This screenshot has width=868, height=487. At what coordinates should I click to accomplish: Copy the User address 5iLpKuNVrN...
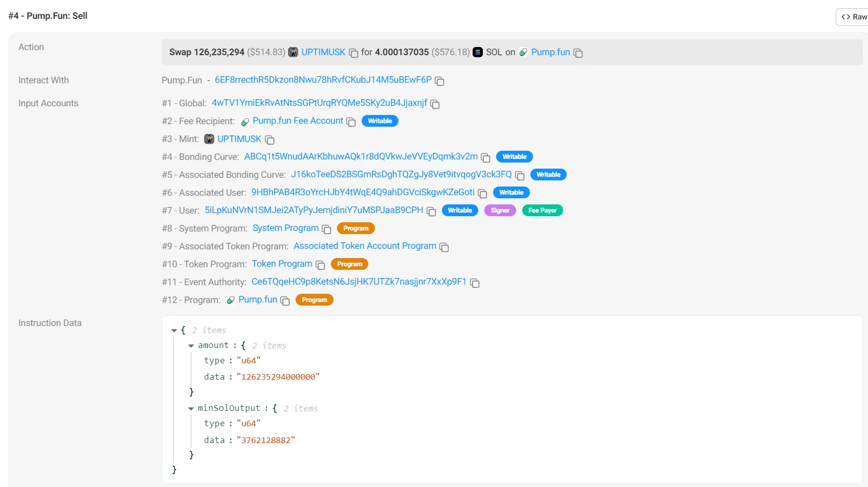pos(431,212)
